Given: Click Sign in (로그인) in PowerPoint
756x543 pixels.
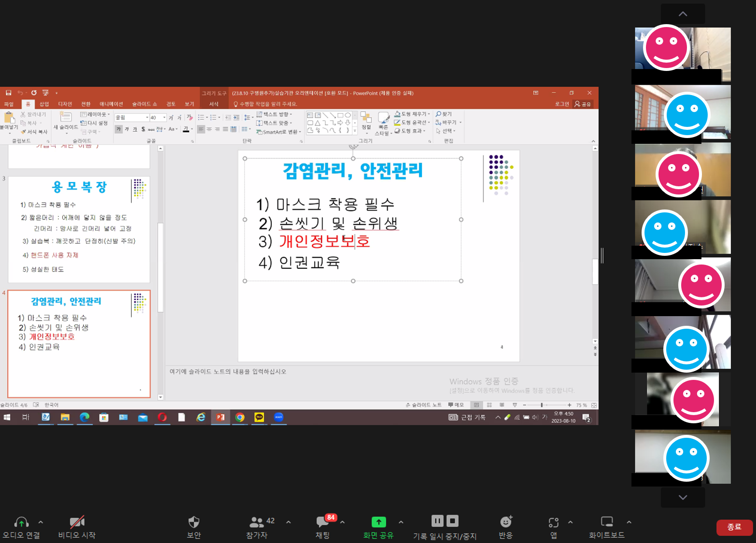Looking at the screenshot, I should click(562, 104).
